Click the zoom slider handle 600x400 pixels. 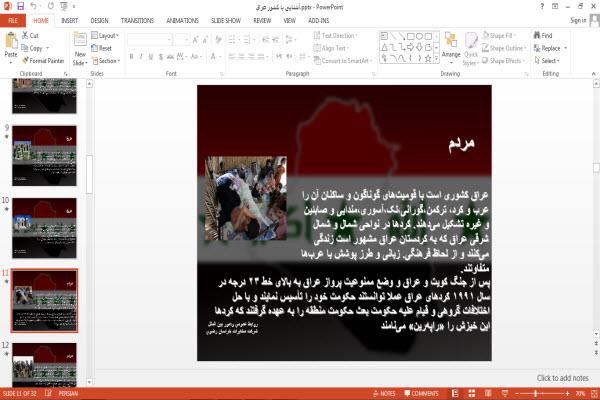[x=536, y=393]
